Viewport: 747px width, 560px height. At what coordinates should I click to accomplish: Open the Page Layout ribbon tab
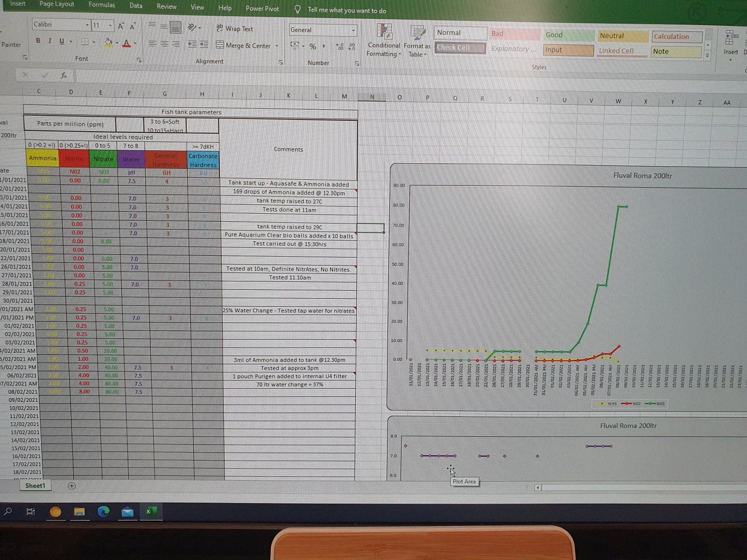[x=57, y=4]
